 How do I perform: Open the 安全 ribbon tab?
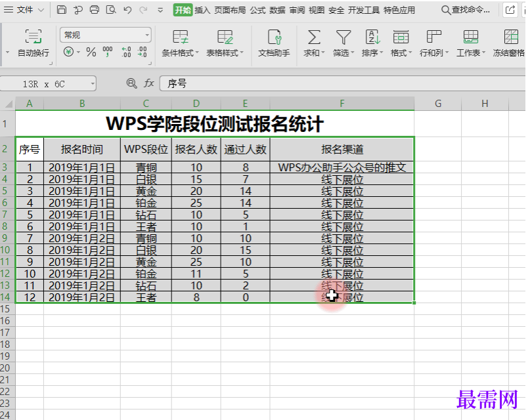(336, 10)
